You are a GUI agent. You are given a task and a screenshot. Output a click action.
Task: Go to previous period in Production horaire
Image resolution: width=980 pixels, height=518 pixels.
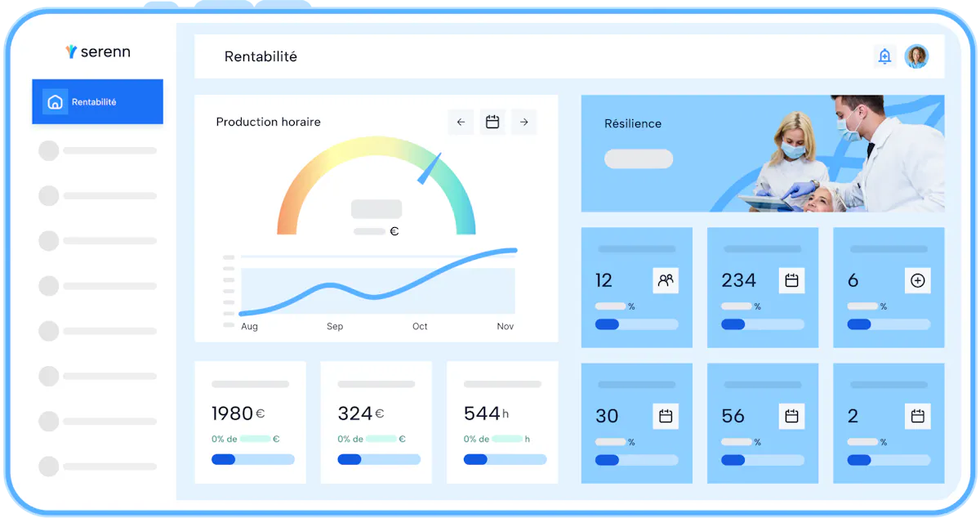click(x=461, y=122)
